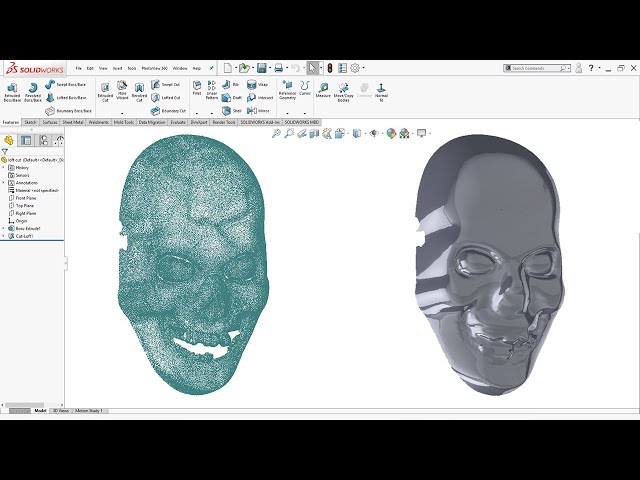
Task: Click the Search Commands field
Action: pos(536,68)
